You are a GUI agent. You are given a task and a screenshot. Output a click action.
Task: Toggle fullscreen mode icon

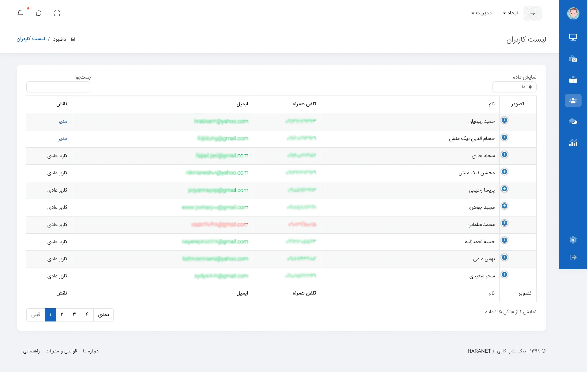coord(57,13)
